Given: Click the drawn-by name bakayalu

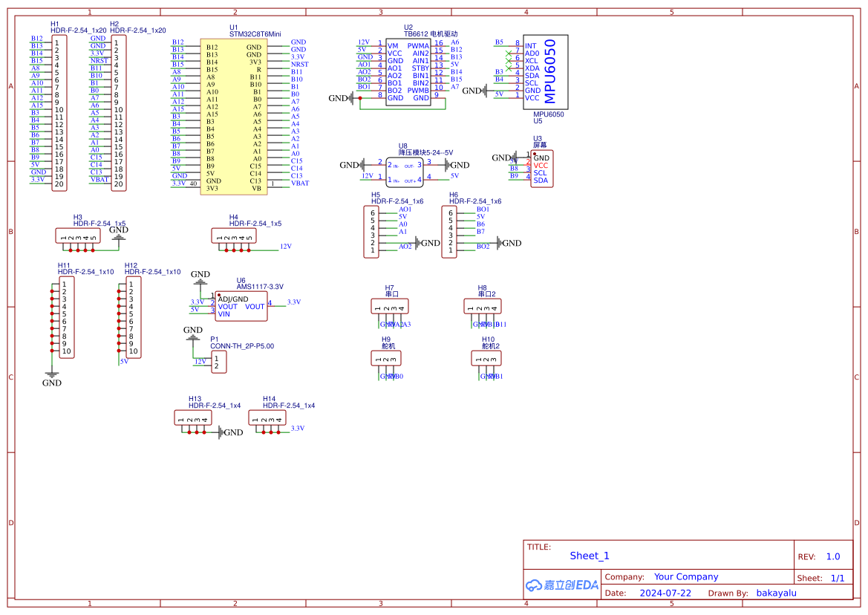Looking at the screenshot, I should (776, 593).
